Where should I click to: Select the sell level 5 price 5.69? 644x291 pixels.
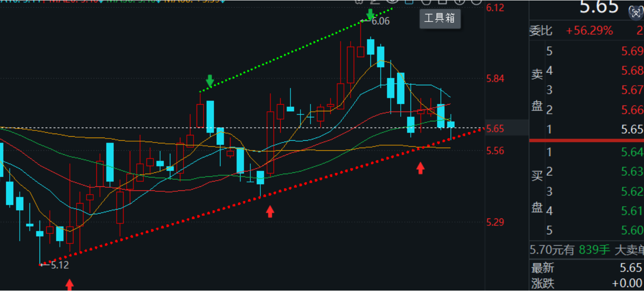(632, 51)
